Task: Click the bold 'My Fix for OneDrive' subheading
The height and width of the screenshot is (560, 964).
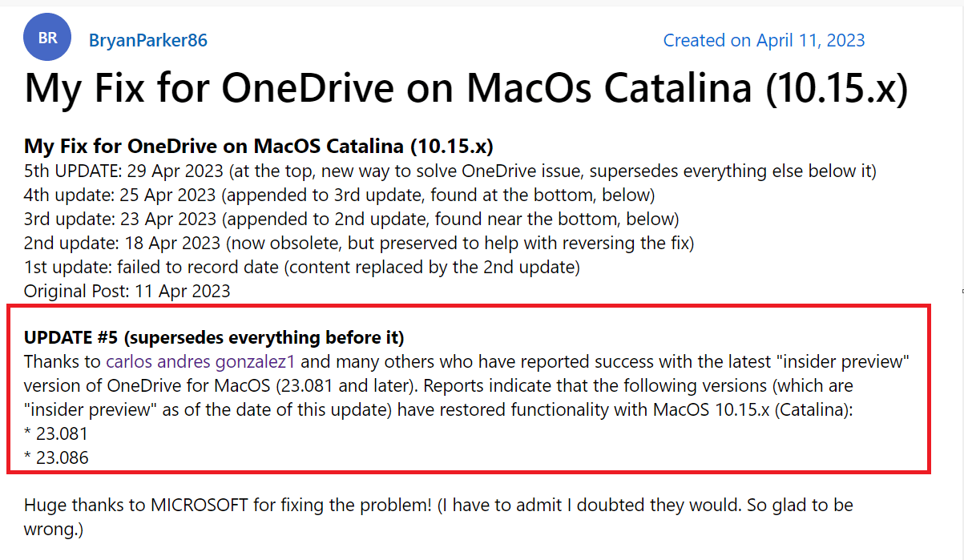Action: (x=258, y=147)
